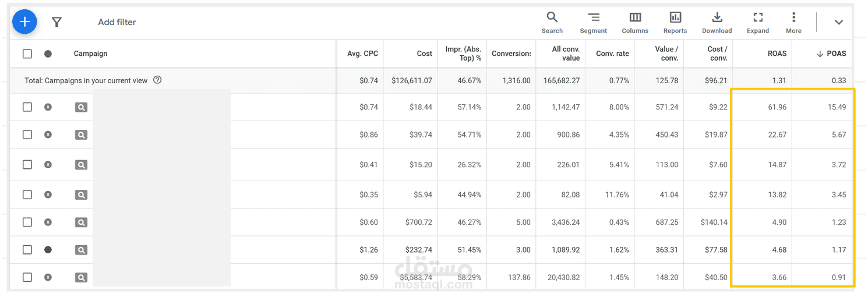Collapse the toolbar with the chevron arrow

pyautogui.click(x=839, y=22)
